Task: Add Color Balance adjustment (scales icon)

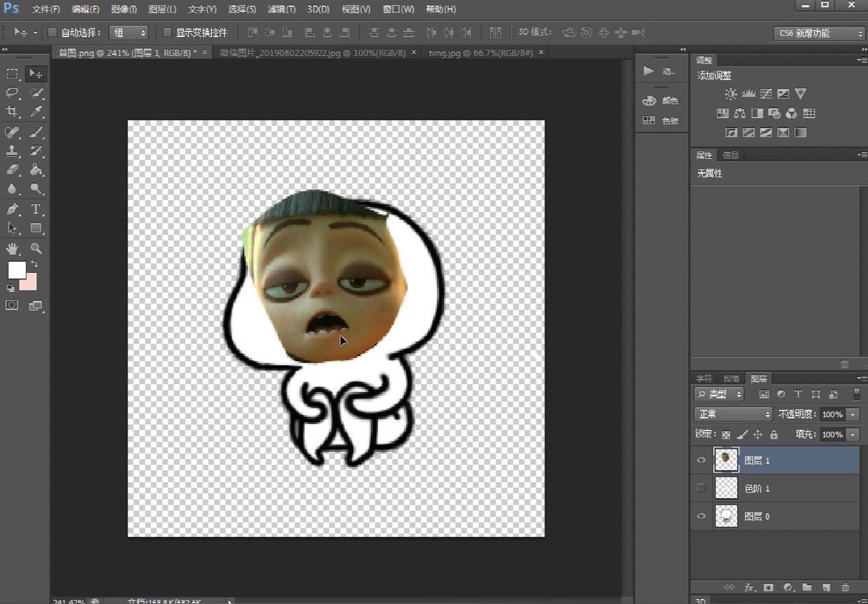Action: point(740,113)
